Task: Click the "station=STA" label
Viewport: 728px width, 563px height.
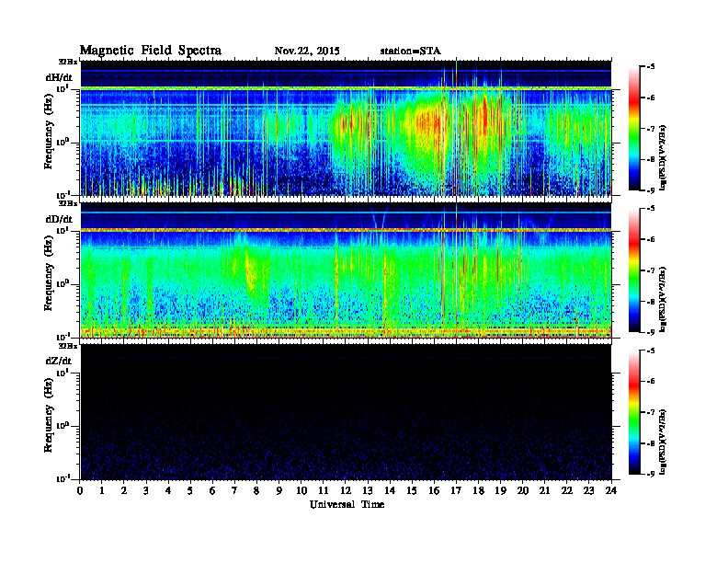Action: pyautogui.click(x=410, y=51)
